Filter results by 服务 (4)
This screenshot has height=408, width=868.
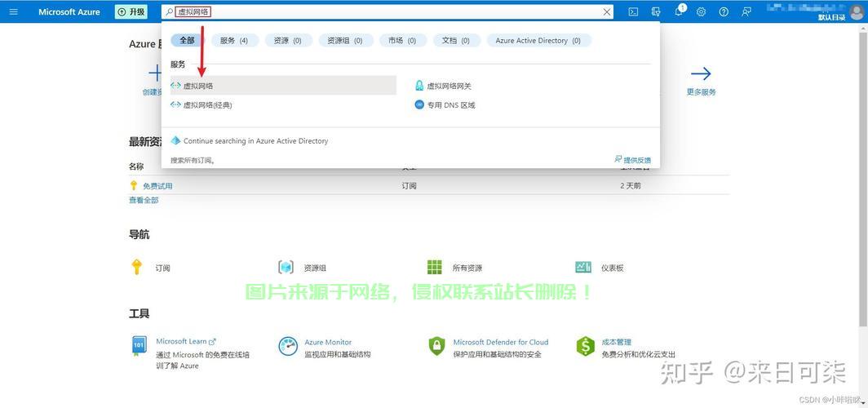pyautogui.click(x=234, y=41)
